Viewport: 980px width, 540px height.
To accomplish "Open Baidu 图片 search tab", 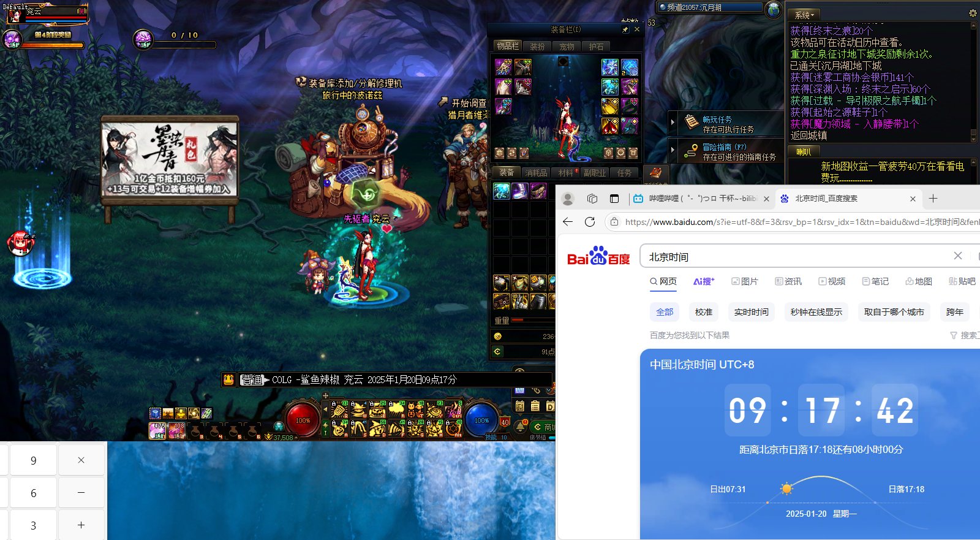I will [x=745, y=281].
